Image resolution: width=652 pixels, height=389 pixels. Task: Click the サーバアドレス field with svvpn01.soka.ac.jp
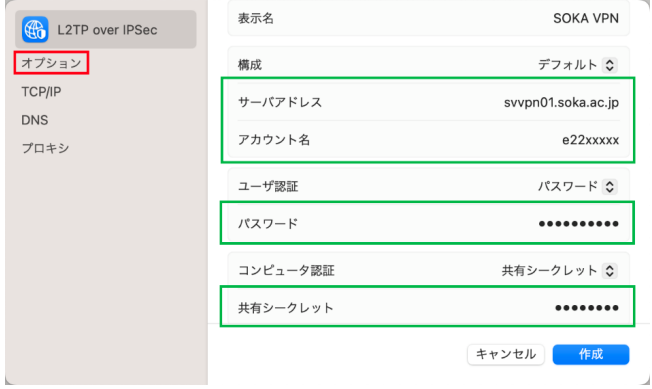coord(428,102)
